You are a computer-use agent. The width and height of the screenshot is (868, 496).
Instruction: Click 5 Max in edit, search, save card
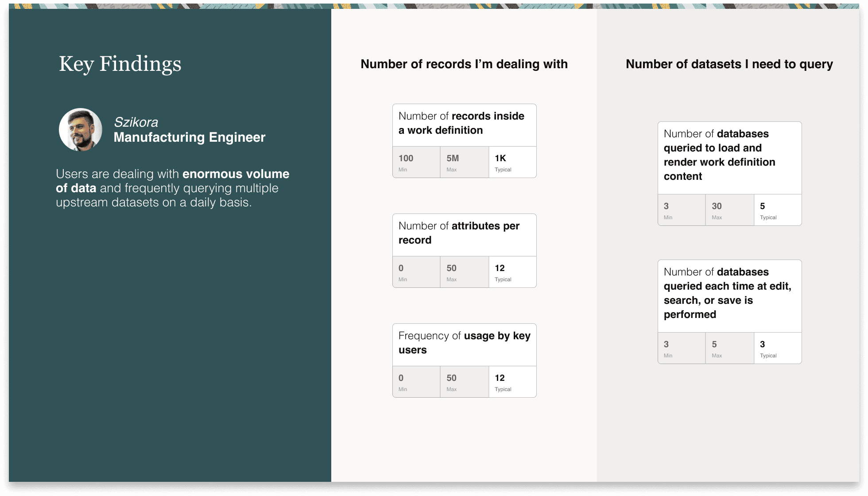[729, 349]
